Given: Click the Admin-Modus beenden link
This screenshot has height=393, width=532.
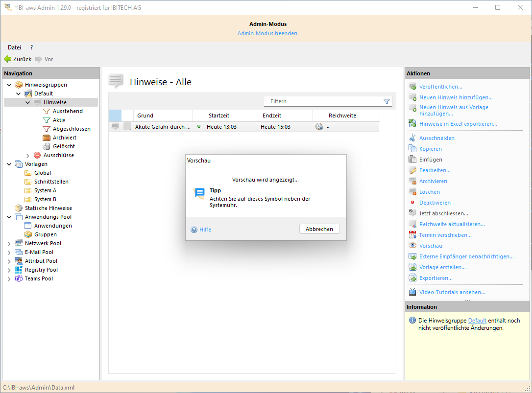Looking at the screenshot, I should tap(267, 33).
